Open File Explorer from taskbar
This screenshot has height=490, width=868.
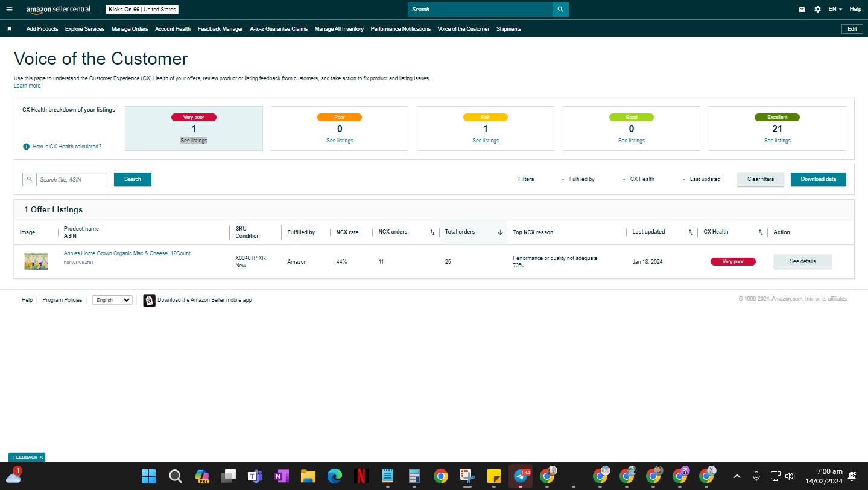coord(308,477)
